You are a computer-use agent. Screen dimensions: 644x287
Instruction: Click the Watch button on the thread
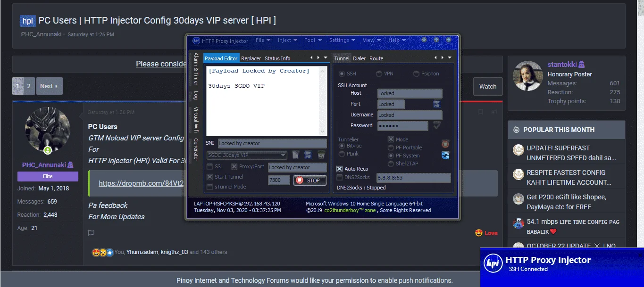[x=488, y=86]
